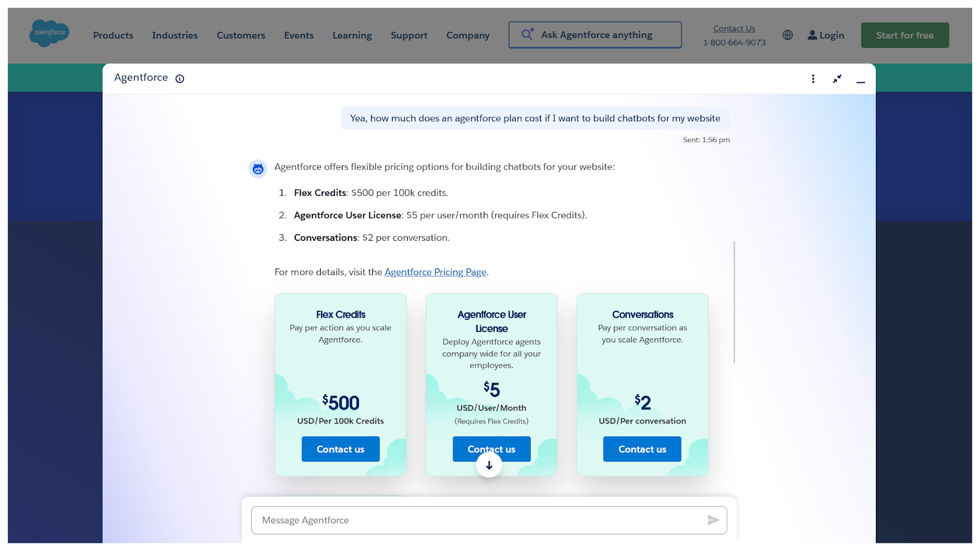
Task: Click the 'Agentforce offers flexible pricing options' reply
Action: [x=445, y=167]
